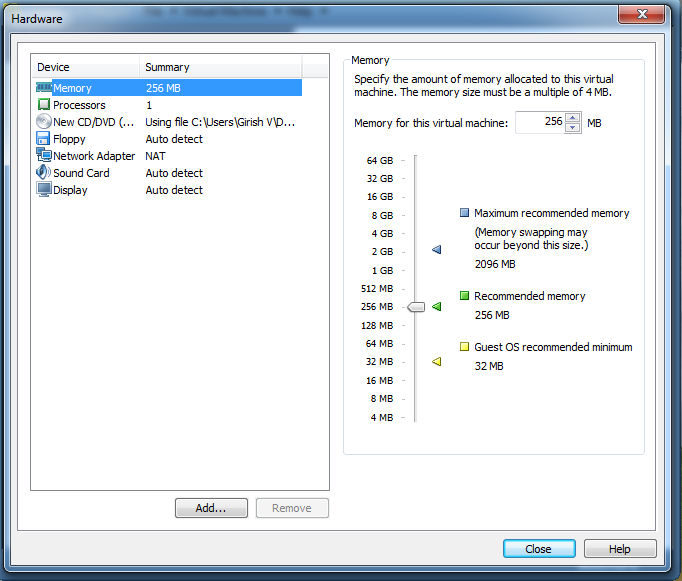Click the memory slider thumb at 256 MB

coord(416,307)
